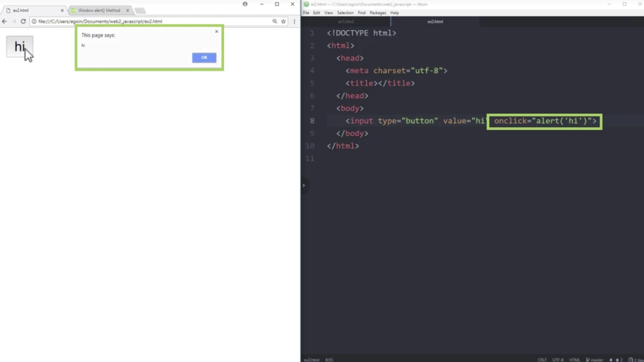Maximize the Chrome browser window

277,4
